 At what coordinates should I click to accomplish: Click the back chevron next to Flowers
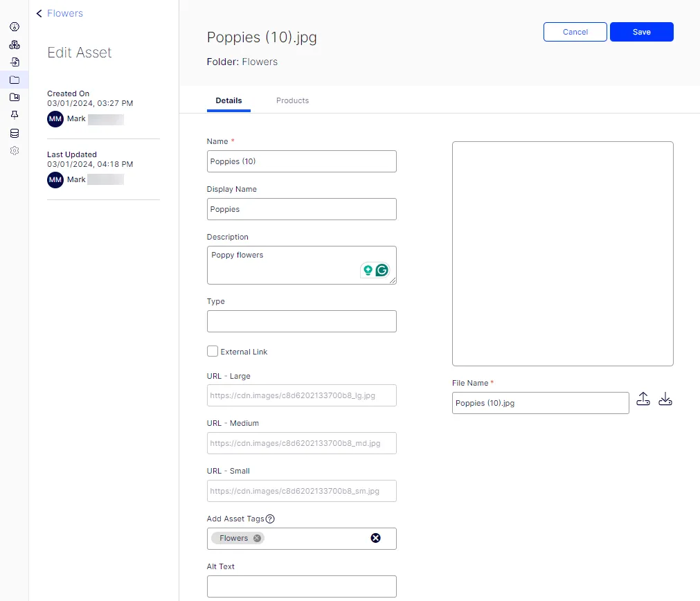39,13
